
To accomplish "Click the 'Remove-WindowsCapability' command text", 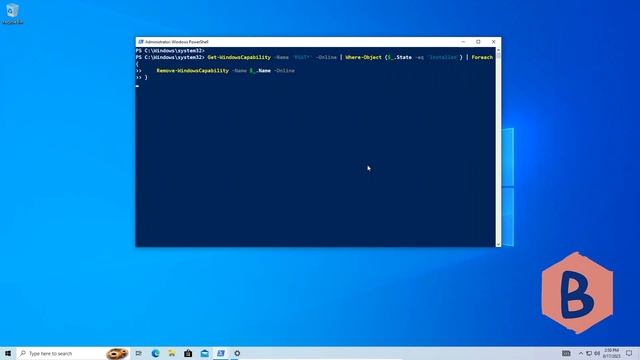I will (x=193, y=71).
